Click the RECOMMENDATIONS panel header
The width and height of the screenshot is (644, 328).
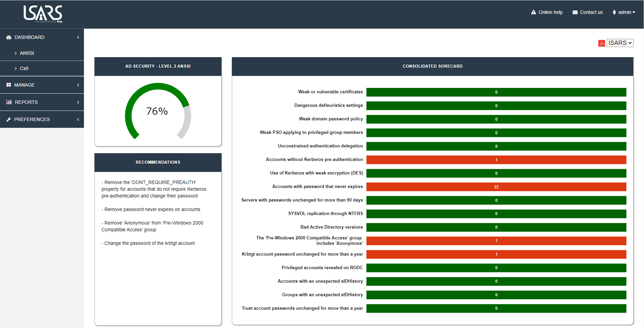(x=158, y=162)
